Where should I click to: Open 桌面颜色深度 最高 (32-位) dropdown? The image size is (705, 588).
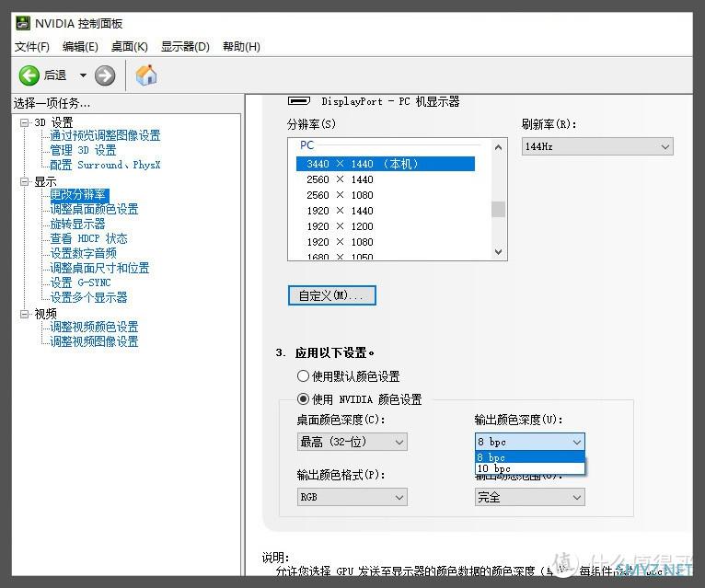pyautogui.click(x=352, y=442)
